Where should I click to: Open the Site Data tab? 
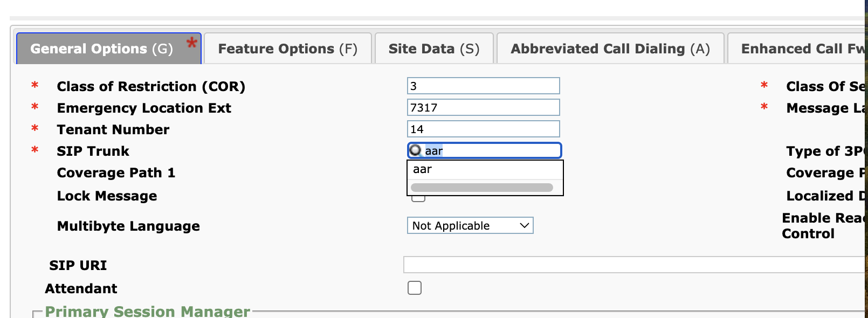point(433,49)
